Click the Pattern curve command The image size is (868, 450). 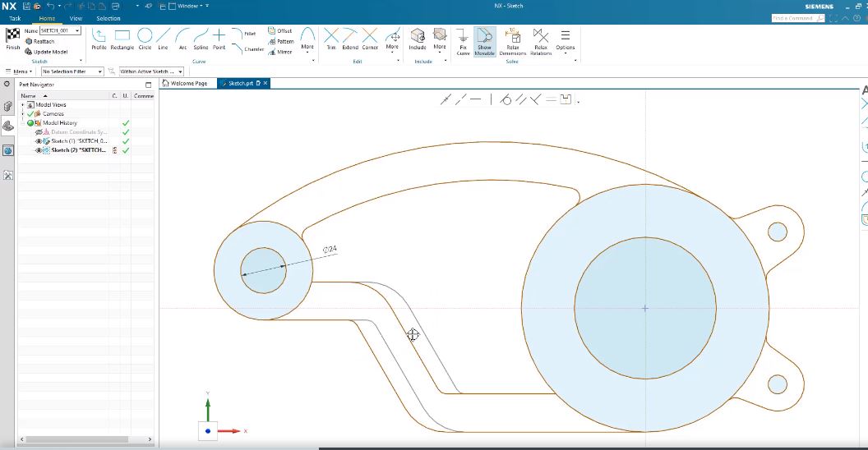tap(280, 41)
